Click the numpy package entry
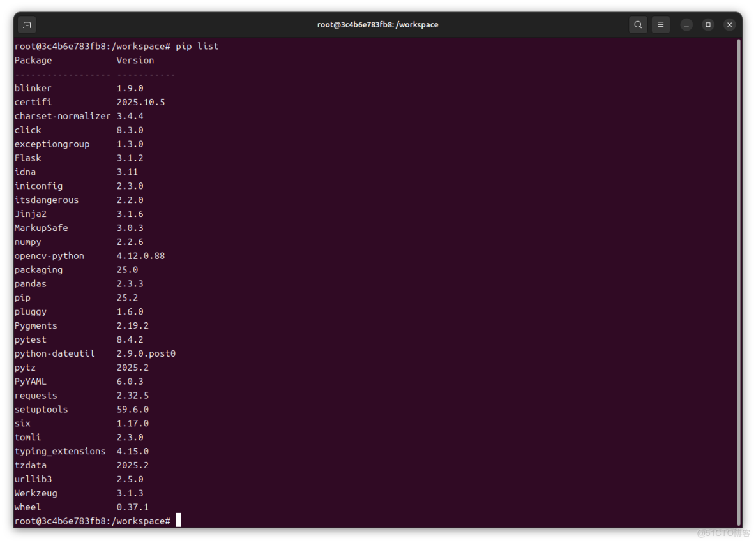Image resolution: width=756 pixels, height=543 pixels. [x=27, y=241]
